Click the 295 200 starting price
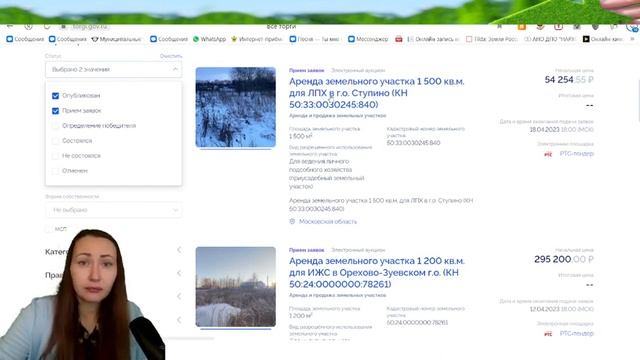The height and width of the screenshot is (360, 640). (564, 259)
